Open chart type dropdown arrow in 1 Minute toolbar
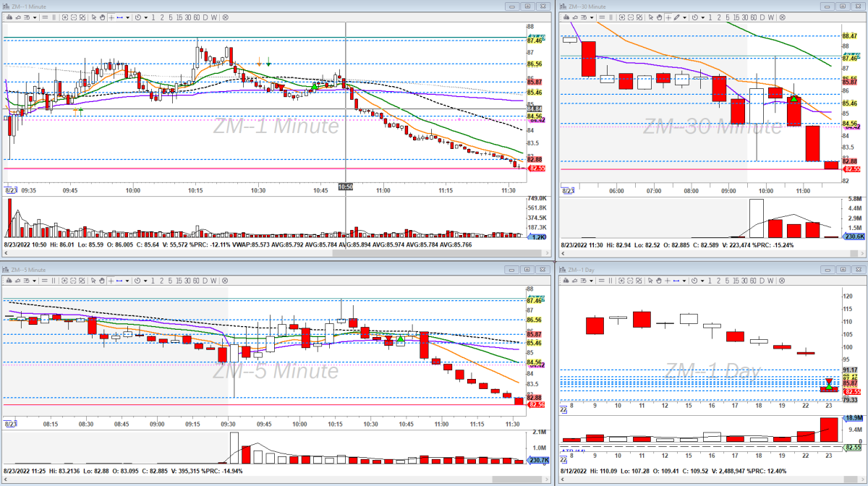 tap(35, 17)
